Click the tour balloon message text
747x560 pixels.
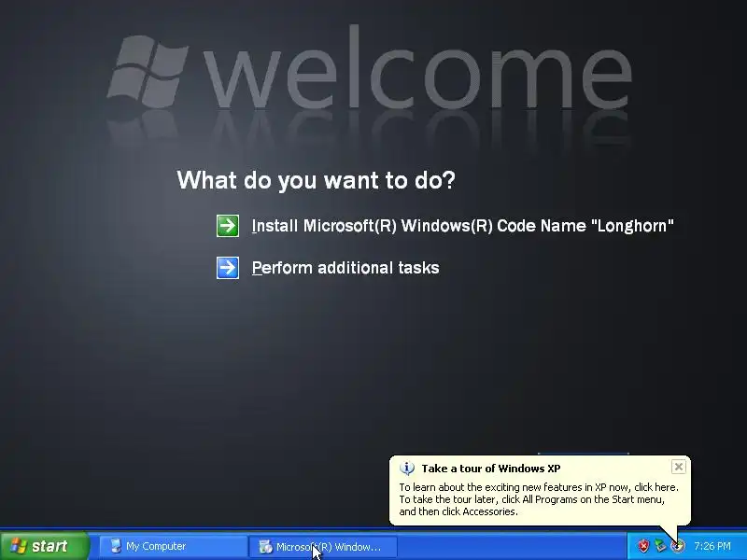point(539,499)
